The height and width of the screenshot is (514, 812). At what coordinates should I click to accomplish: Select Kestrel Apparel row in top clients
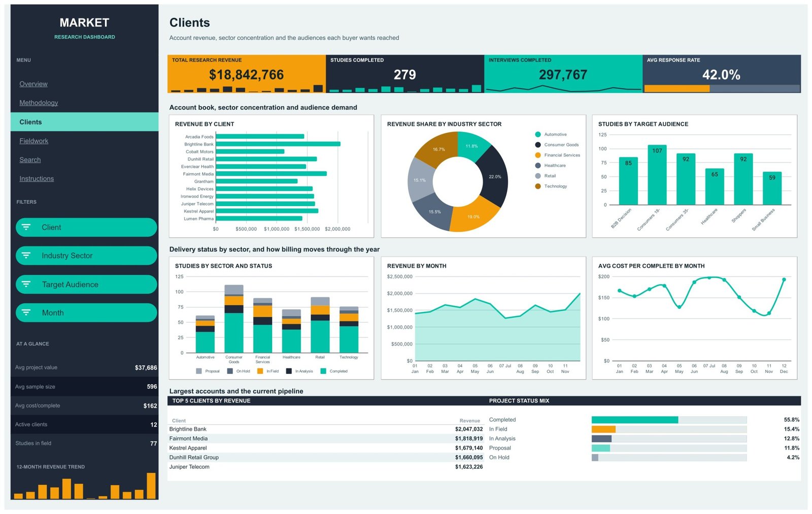(x=326, y=448)
